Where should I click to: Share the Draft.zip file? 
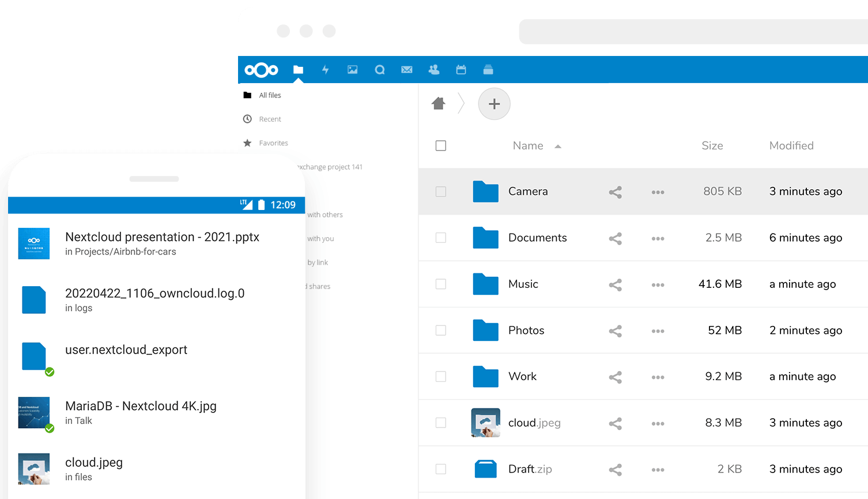pos(616,470)
